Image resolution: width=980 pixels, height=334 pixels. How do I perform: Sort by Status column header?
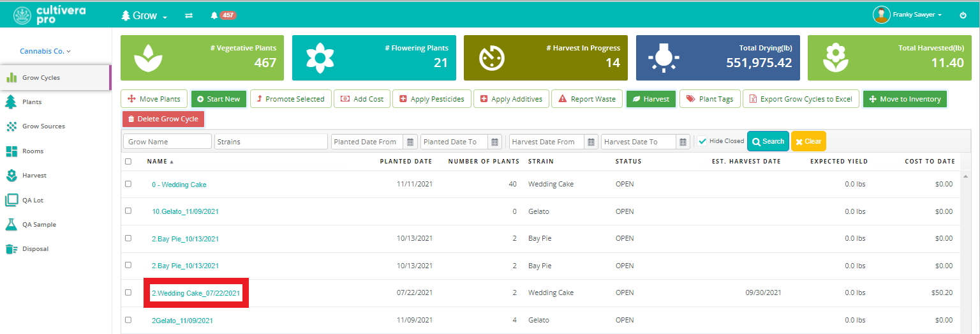click(628, 162)
